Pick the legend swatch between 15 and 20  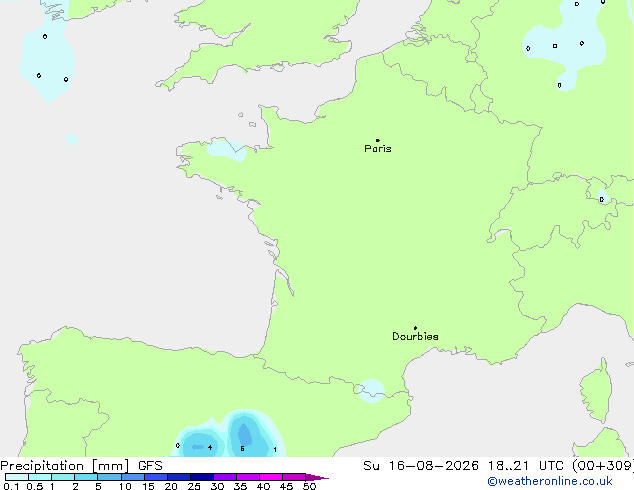pos(156,477)
